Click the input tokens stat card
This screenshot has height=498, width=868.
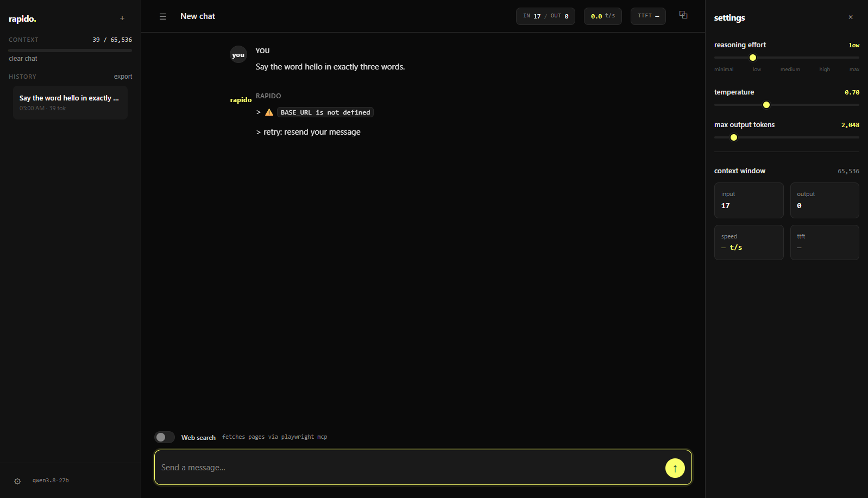749,200
